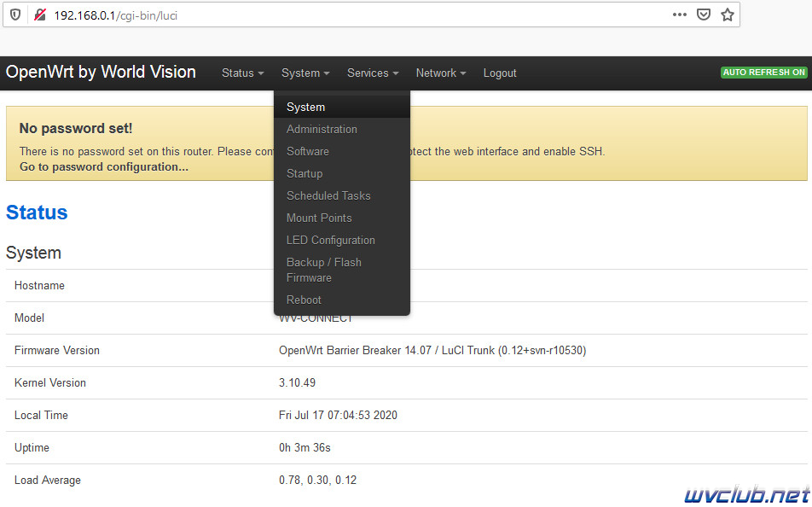Viewport: 812px width, 507px height.
Task: Click the Load Average label
Action: (48, 481)
